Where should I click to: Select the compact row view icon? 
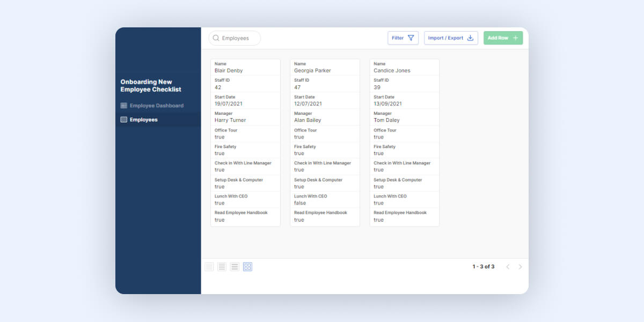(209, 266)
